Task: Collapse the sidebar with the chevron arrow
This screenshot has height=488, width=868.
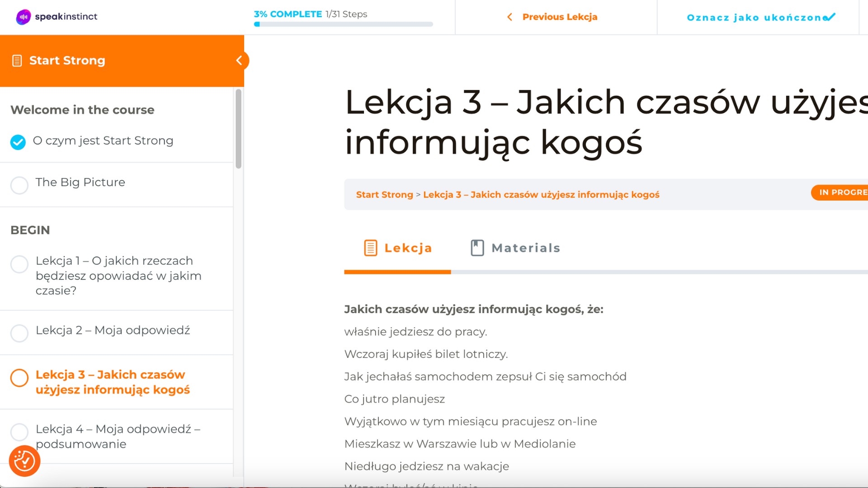Action: coord(240,61)
